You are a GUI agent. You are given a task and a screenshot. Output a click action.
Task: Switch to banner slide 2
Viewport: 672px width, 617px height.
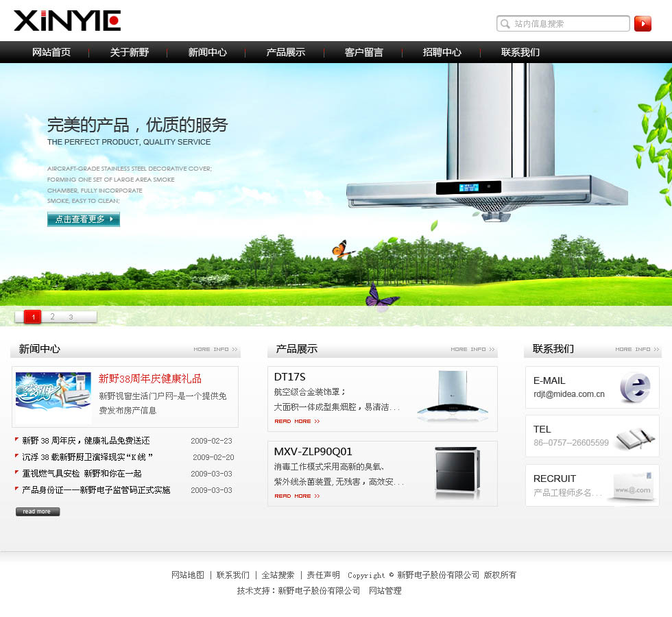[52, 317]
